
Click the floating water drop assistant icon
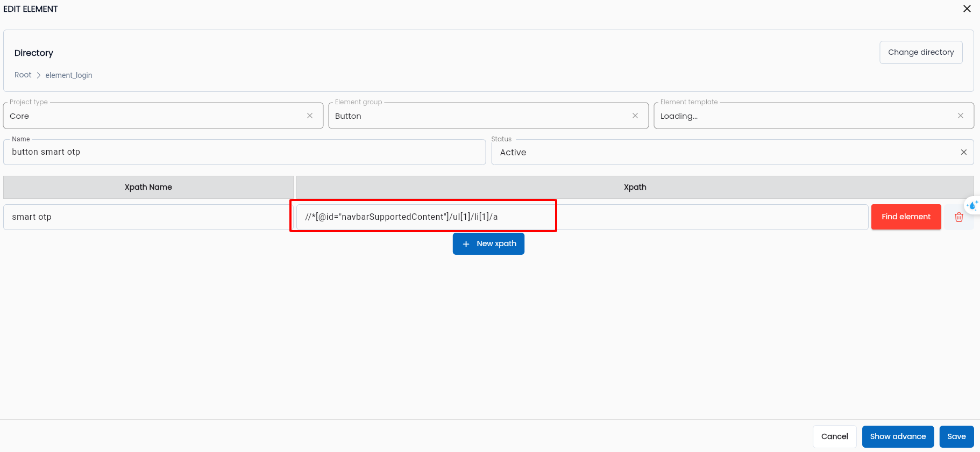click(x=972, y=205)
